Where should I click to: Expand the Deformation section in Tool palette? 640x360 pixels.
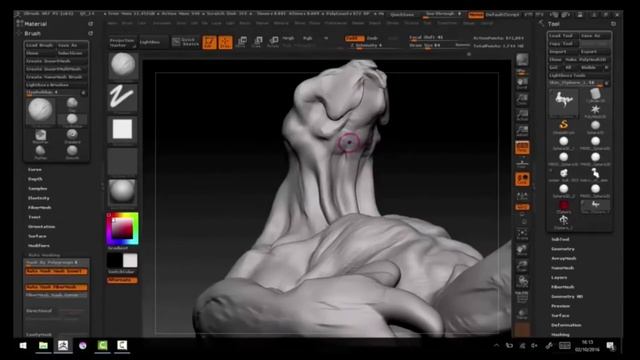pos(566,325)
